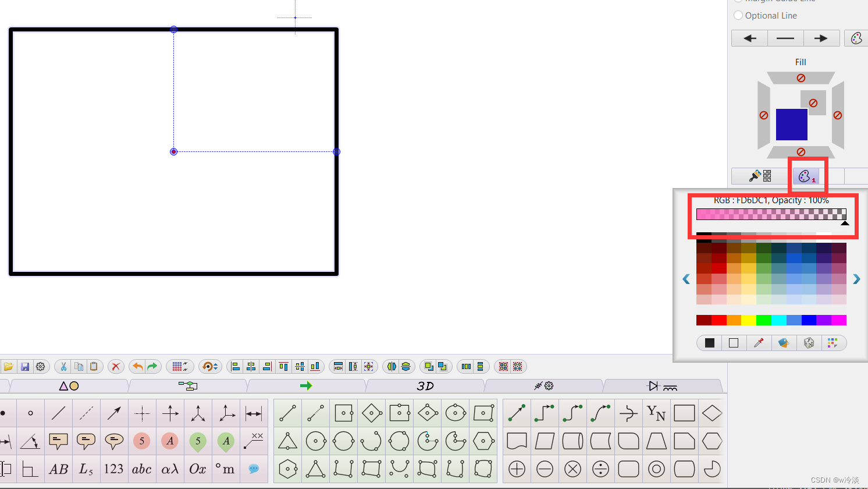The height and width of the screenshot is (489, 868).
Task: Distribute objects horizontally
Action: click(x=466, y=367)
